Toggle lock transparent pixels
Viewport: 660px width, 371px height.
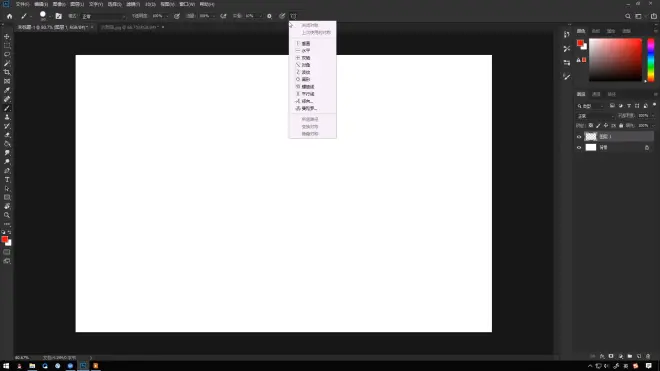pyautogui.click(x=591, y=125)
